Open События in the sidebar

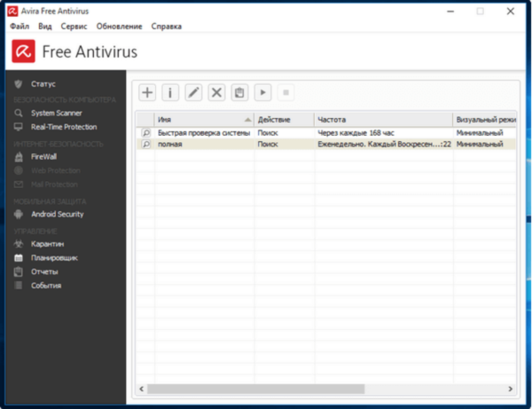(x=46, y=286)
